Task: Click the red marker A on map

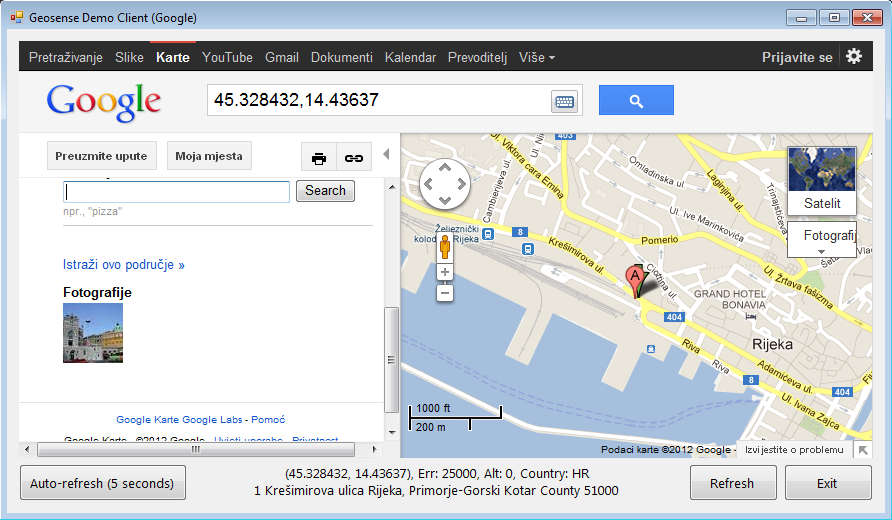Action: (634, 279)
